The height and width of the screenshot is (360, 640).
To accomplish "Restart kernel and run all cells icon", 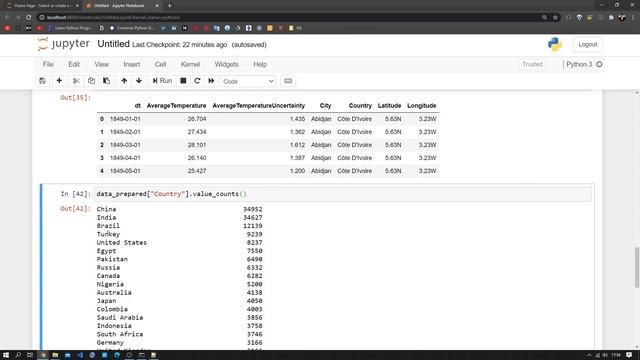I will point(211,81).
